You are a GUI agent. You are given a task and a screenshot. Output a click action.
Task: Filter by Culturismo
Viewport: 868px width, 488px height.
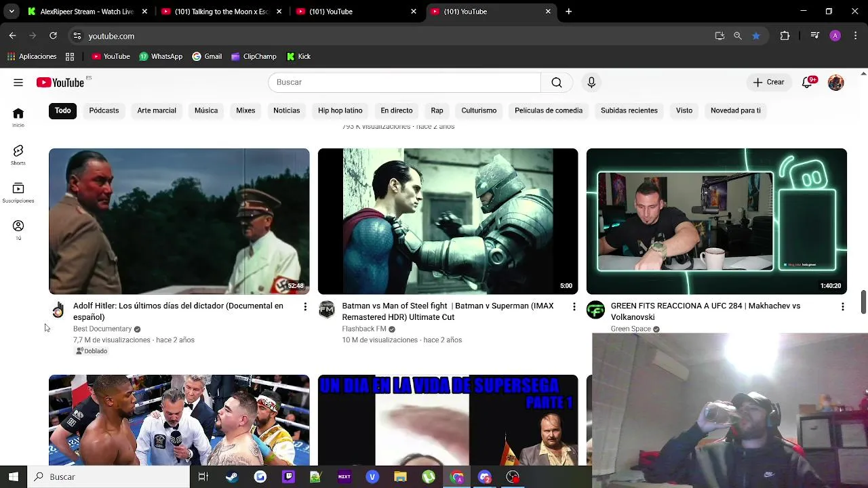click(479, 110)
